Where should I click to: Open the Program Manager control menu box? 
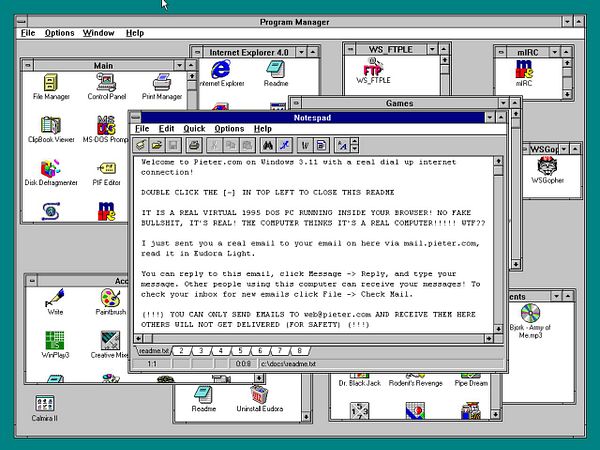point(22,21)
